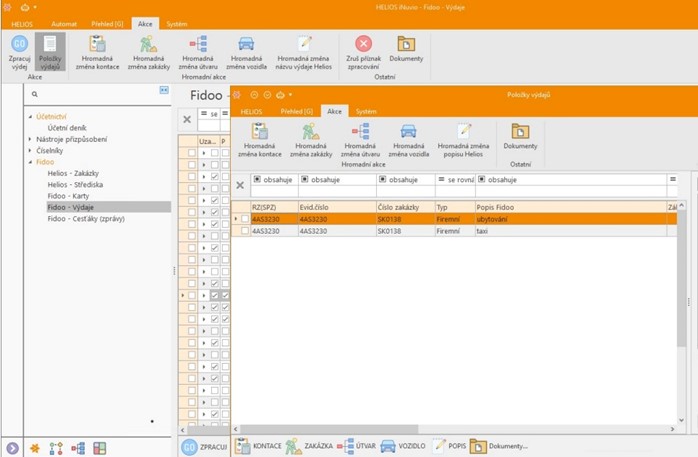
Task: Click Zruš příznak zpracování icon
Action: tap(364, 44)
